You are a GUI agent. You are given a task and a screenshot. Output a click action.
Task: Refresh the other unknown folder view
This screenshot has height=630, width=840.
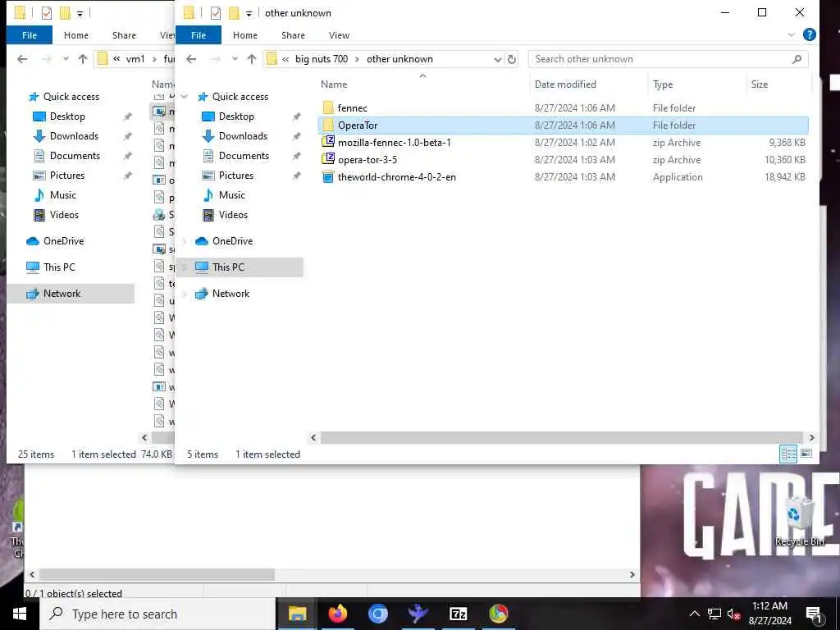coord(512,59)
